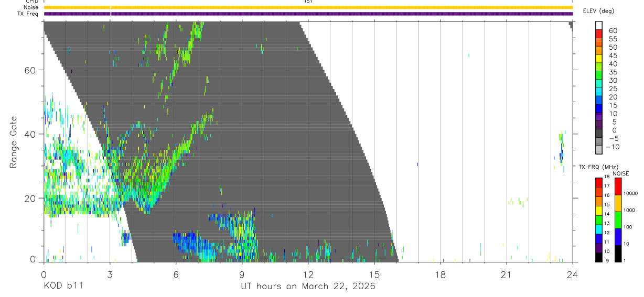This screenshot has height=297, width=644.
Task: Click the '14' label on the TX FRQ colorbar
Action: click(x=607, y=214)
